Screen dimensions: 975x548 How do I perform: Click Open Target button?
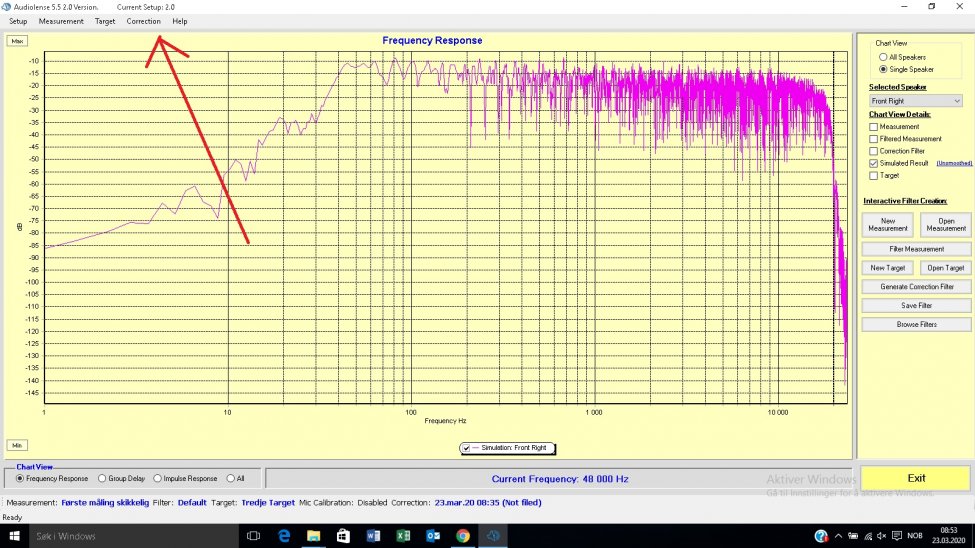coord(946,268)
